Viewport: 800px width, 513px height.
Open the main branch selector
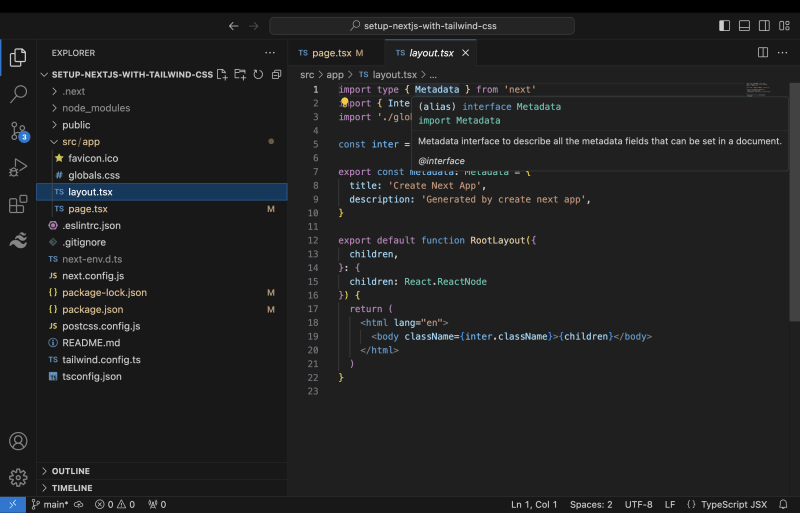point(50,504)
